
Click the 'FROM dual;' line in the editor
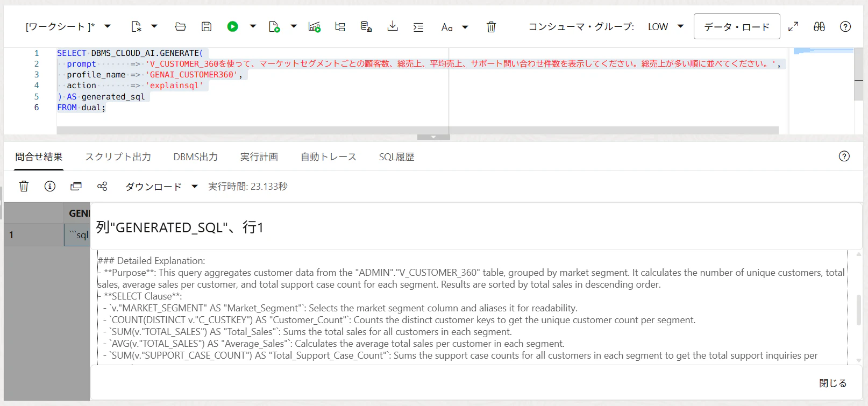click(x=81, y=108)
